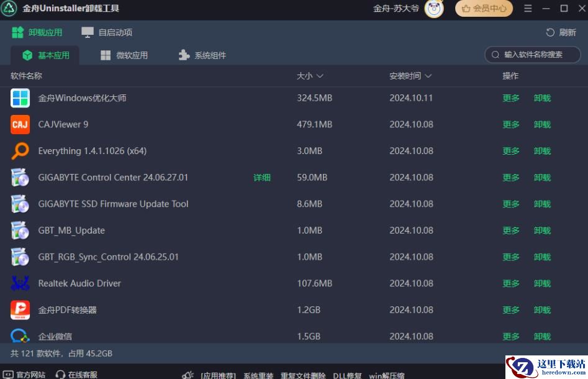
Task: Open the user avatar profile
Action: pos(434,9)
